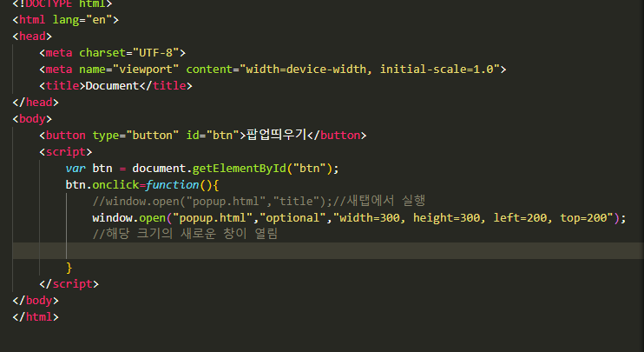Click the closing body tag
Image resolution: width=644 pixels, height=352 pixels.
pos(36,300)
